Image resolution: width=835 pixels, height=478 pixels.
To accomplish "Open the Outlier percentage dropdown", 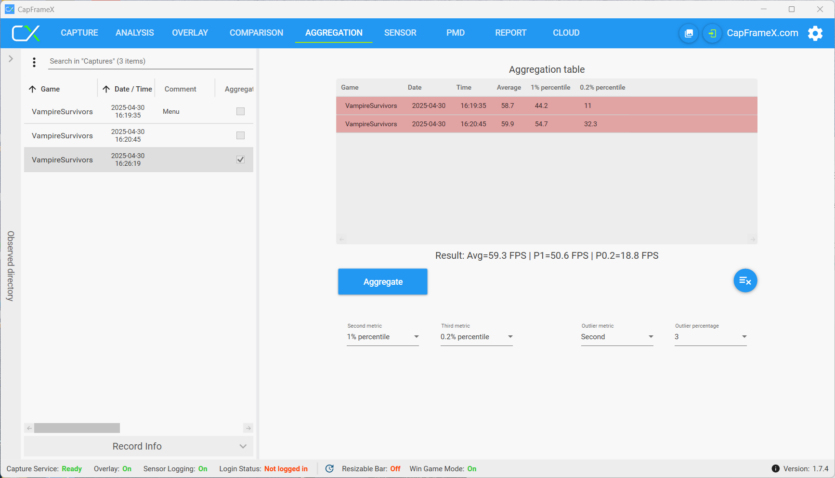I will pyautogui.click(x=711, y=337).
